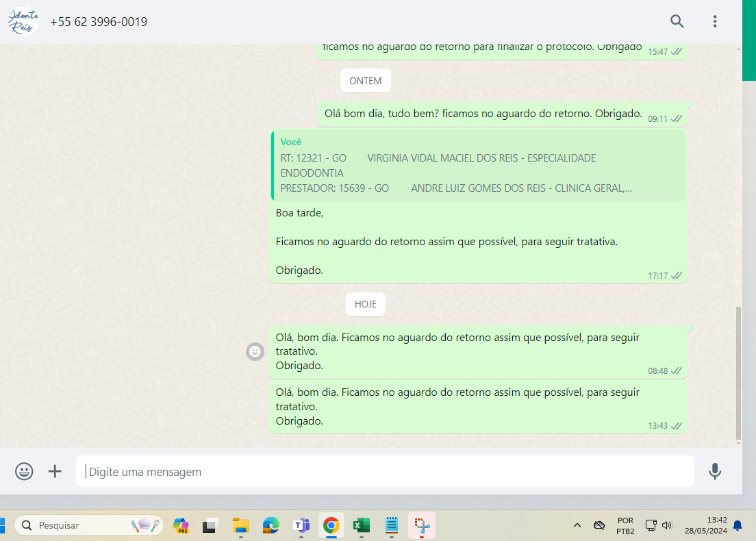Open Excel from the taskbar

[x=361, y=525]
